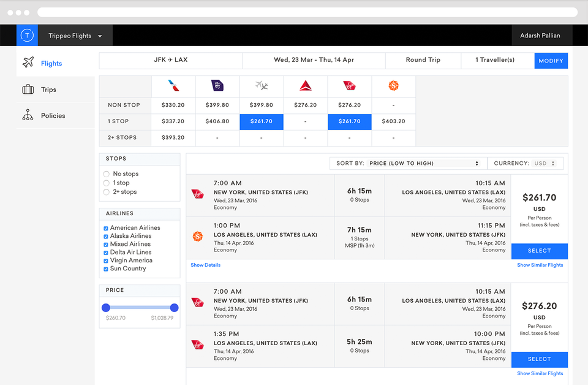
Task: Click the Delta Air Lines logo
Action: [306, 86]
